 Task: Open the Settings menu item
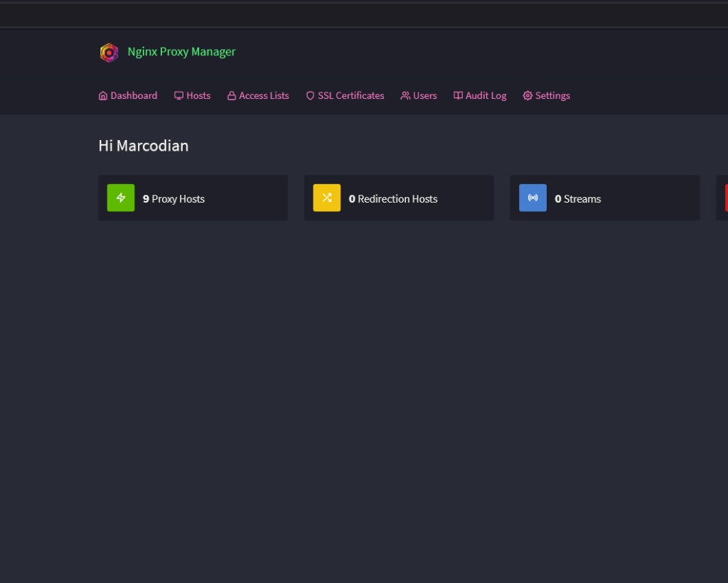point(552,96)
